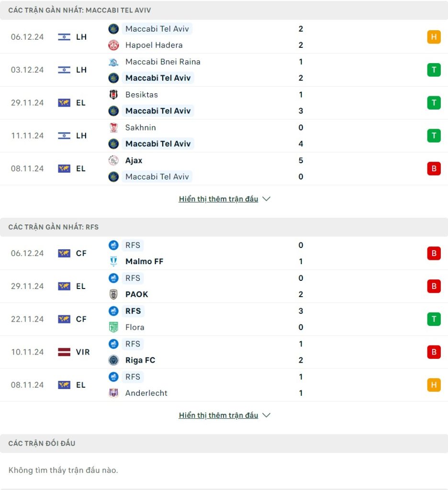Click the Besiktas club logo
448x490 pixels.
pyautogui.click(x=113, y=95)
